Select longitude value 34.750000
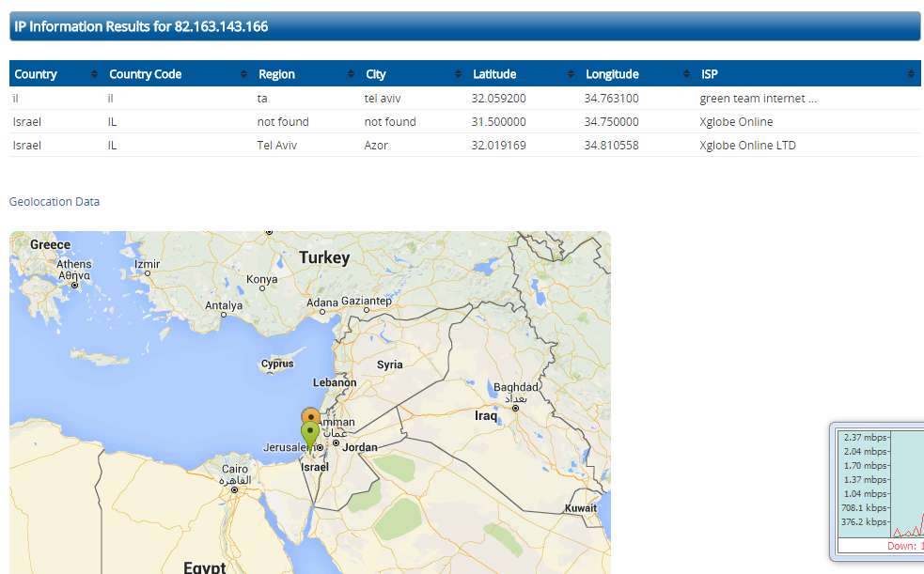Image resolution: width=924 pixels, height=574 pixels. pyautogui.click(x=611, y=122)
